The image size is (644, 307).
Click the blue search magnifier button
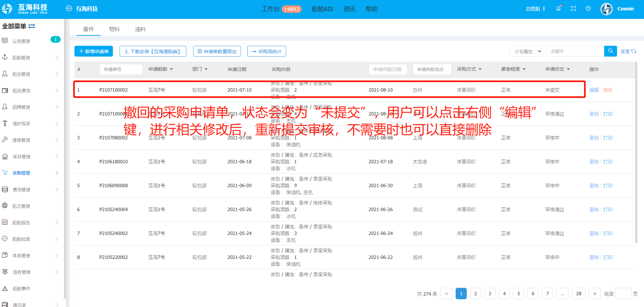tap(610, 51)
